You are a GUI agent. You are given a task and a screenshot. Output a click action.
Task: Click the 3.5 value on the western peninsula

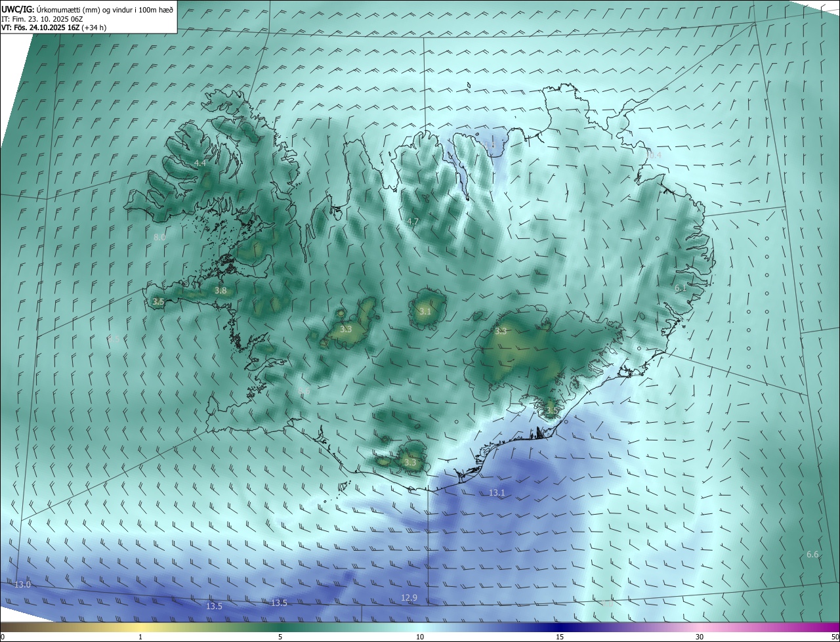tap(158, 302)
